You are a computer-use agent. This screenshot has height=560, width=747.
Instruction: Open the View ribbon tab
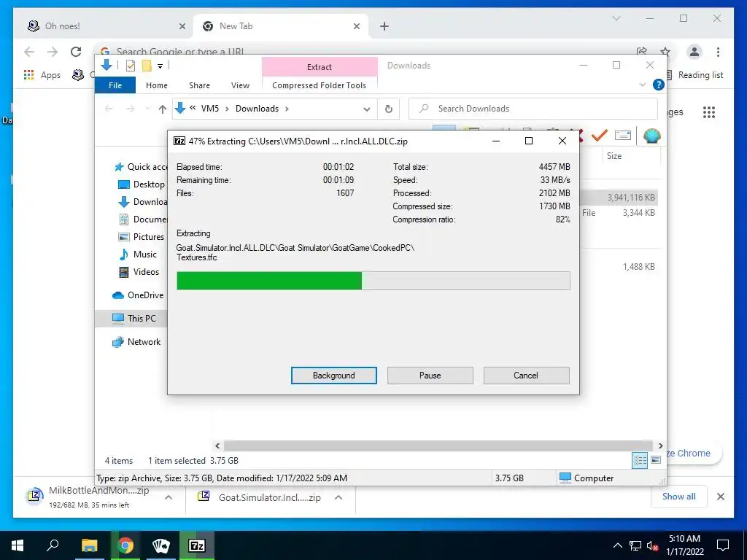pos(240,85)
